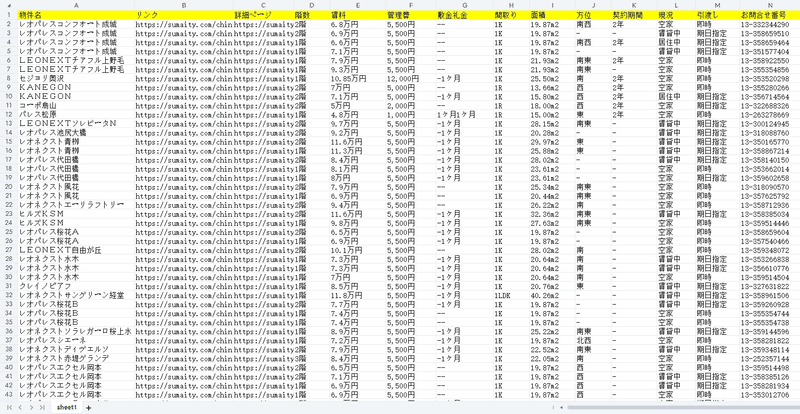Select inquiry number 13-263278669
Image resolution: width=800 pixels, height=414 pixels.
click(x=769, y=115)
